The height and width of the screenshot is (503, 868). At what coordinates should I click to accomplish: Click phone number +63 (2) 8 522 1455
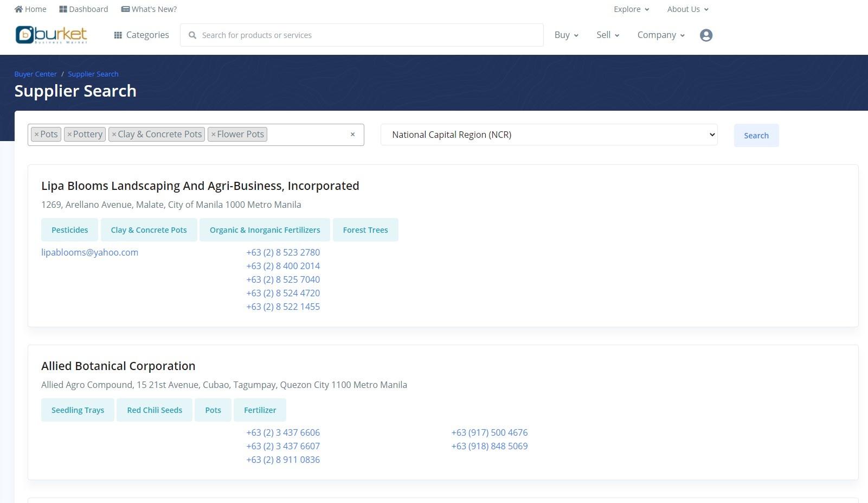pyautogui.click(x=283, y=307)
